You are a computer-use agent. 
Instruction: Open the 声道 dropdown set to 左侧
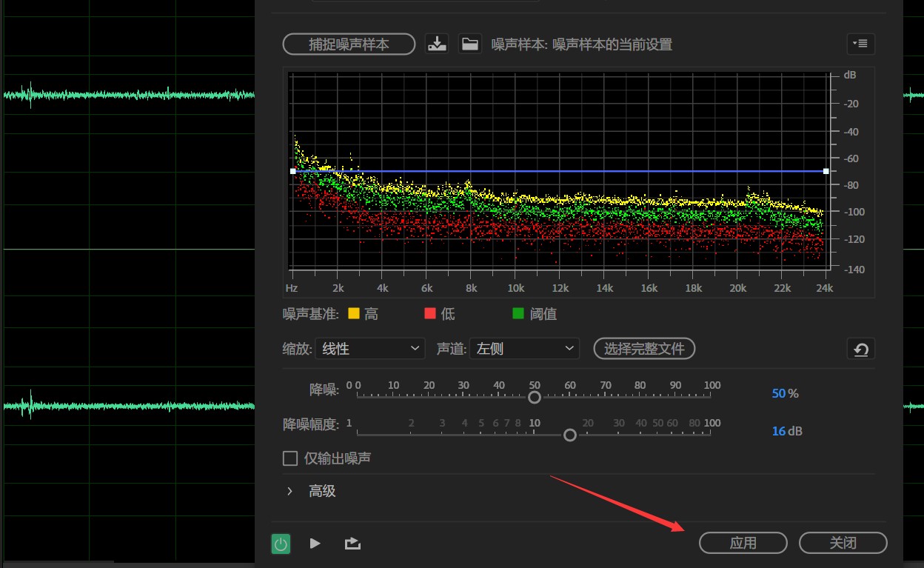(524, 348)
